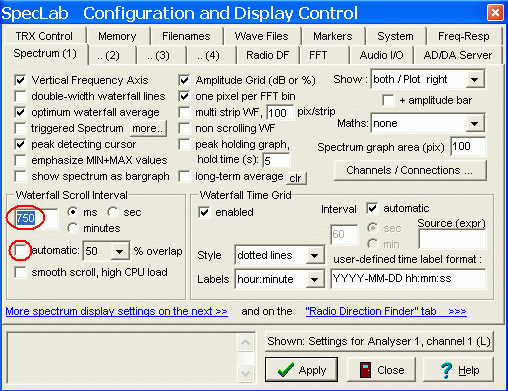Image resolution: width=508 pixels, height=391 pixels.
Task: Toggle peak detecting cursor checkbox
Action: [21, 144]
